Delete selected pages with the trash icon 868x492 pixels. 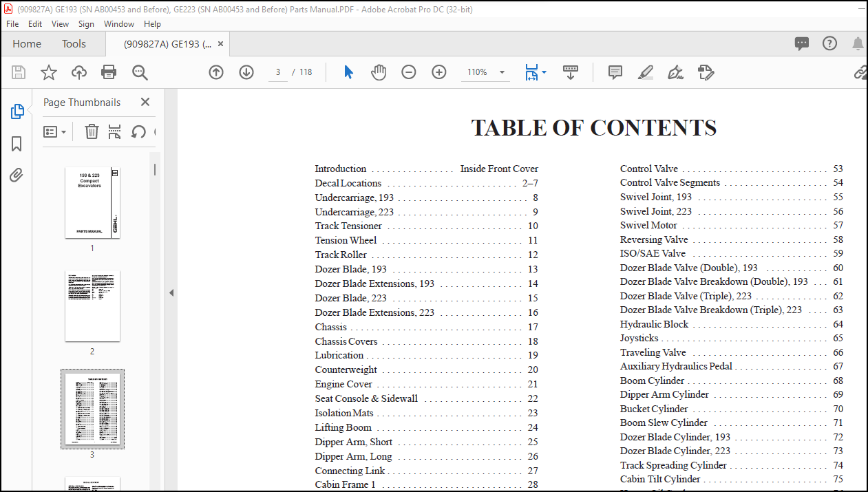(x=92, y=131)
